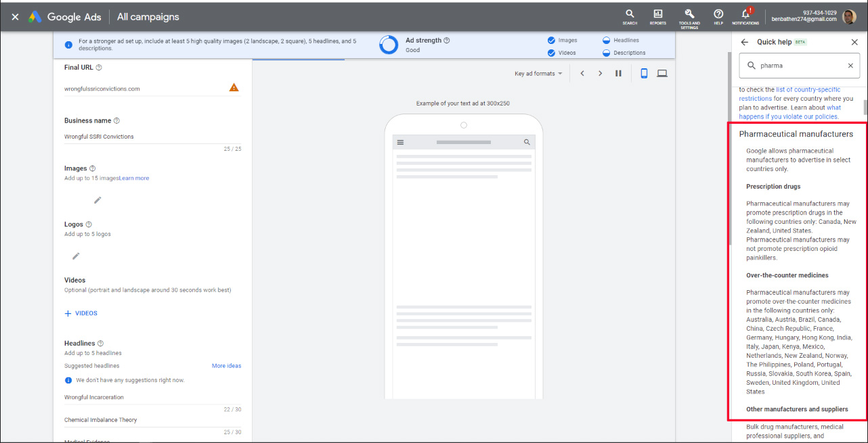Click the add VIDEOS button
868x443 pixels.
tap(81, 313)
